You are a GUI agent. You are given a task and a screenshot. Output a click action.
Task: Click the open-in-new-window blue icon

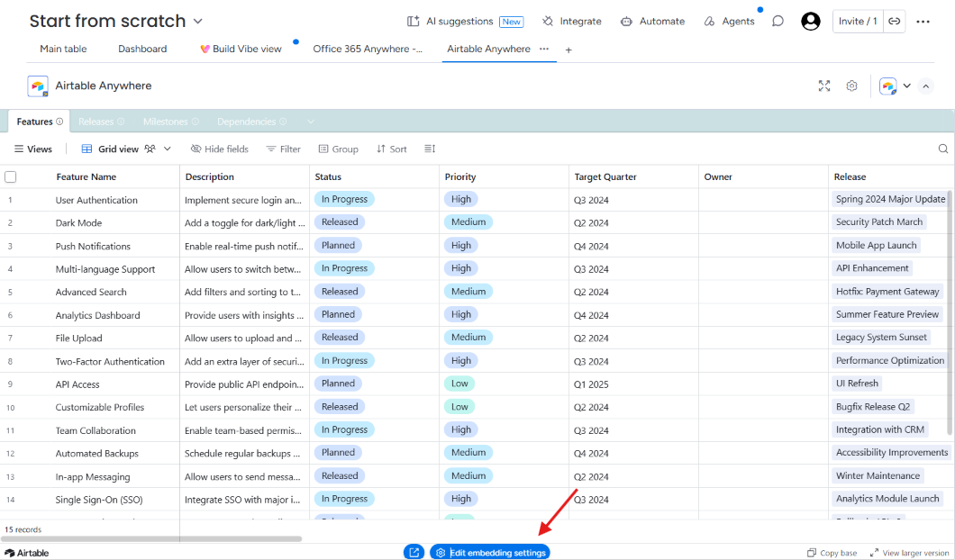click(x=414, y=552)
